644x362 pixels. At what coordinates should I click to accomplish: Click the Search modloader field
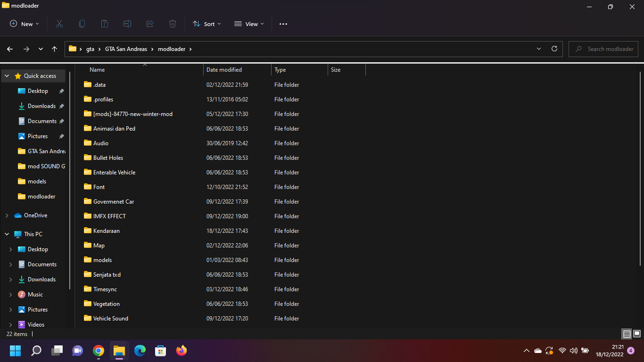point(603,49)
